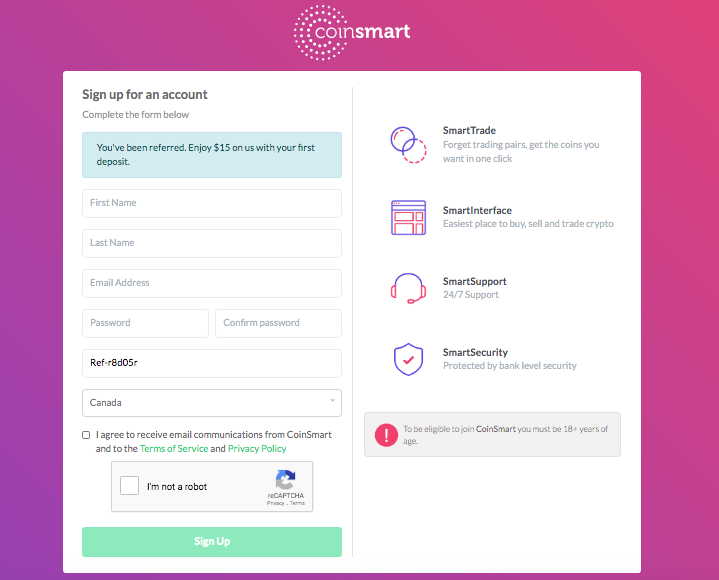Click the CoinSmart logo at top
Viewport: 719px width, 580px height.
pos(352,33)
